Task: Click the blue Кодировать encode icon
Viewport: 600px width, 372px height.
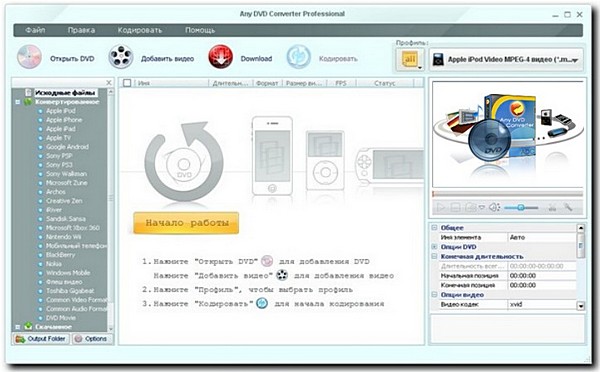Action: click(x=298, y=57)
